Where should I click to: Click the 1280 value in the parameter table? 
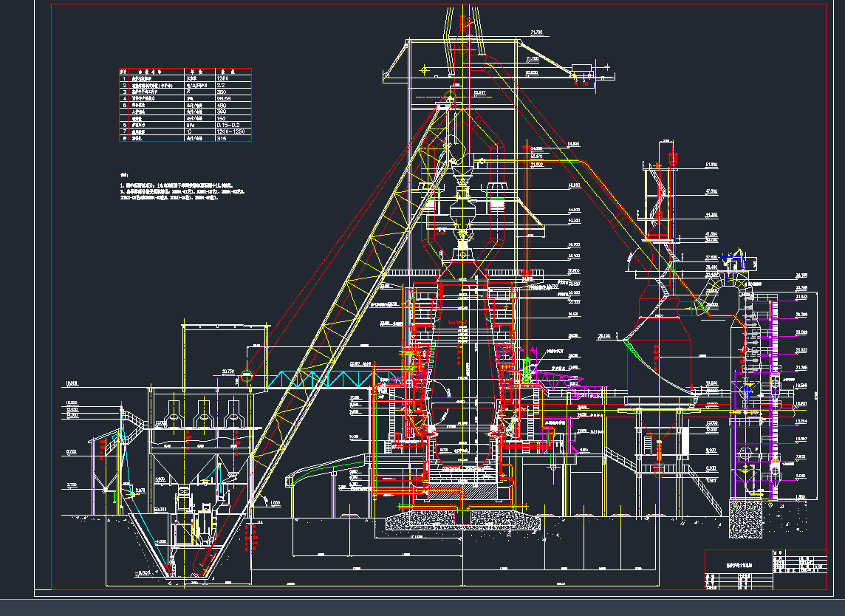(x=222, y=78)
